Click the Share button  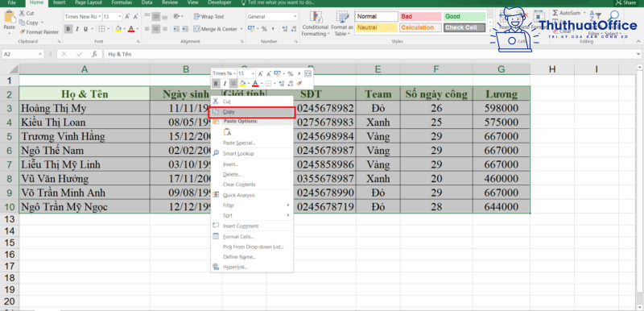[626, 3]
